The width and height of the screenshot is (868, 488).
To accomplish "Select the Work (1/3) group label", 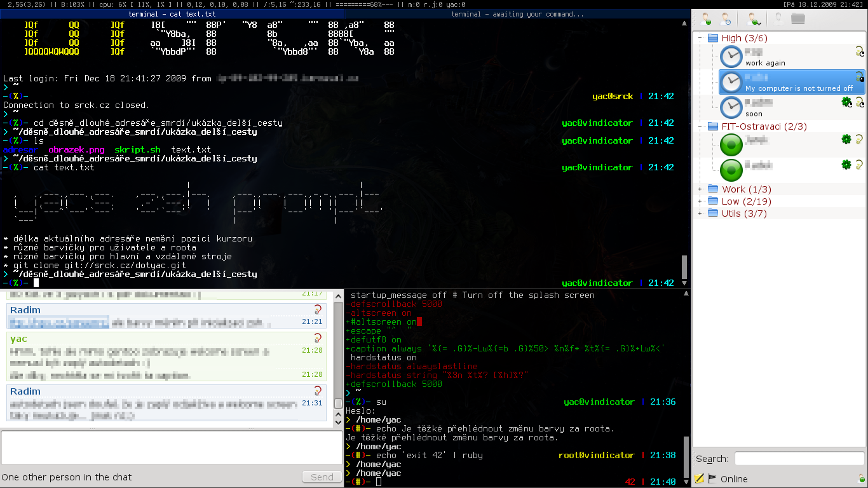I will click(x=747, y=189).
